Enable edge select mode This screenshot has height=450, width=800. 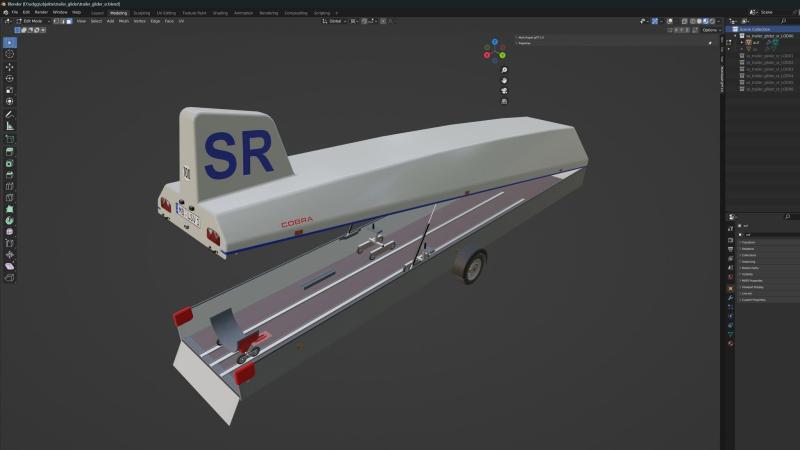[x=63, y=21]
